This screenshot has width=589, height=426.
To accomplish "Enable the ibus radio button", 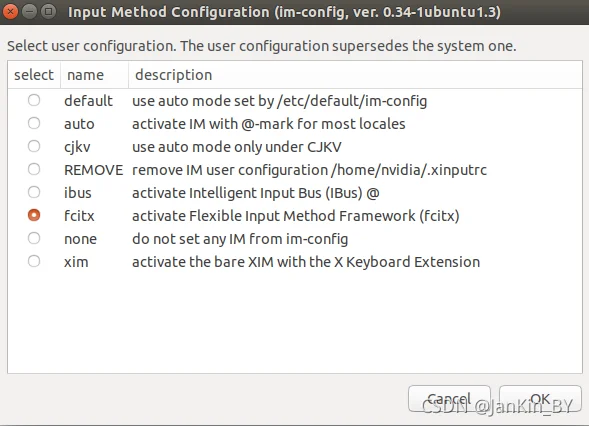I will pyautogui.click(x=34, y=192).
